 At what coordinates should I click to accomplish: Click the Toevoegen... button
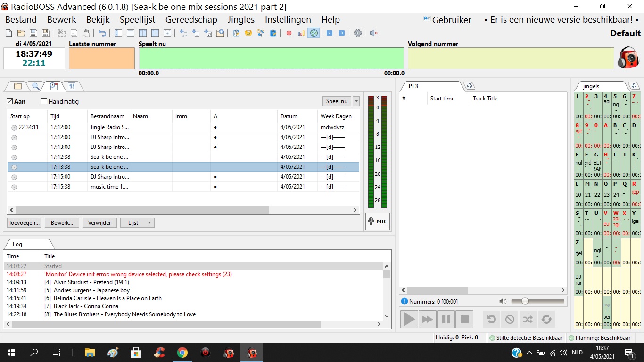pos(24,223)
